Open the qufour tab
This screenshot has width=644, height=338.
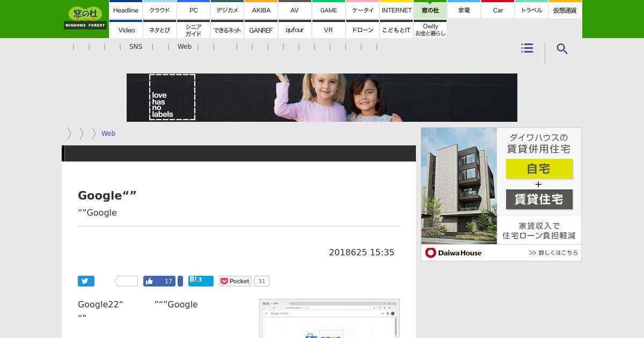295,30
